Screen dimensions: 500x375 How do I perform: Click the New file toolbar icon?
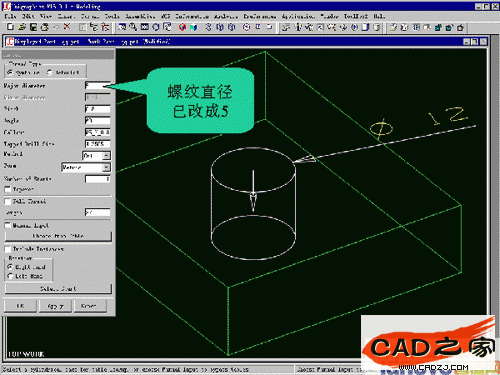(x=10, y=27)
